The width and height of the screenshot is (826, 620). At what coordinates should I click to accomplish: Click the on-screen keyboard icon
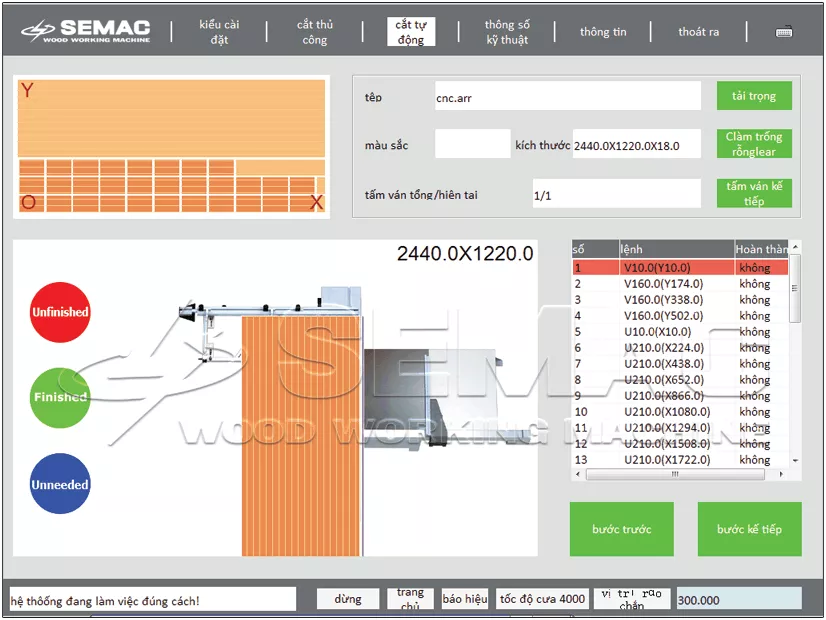(x=784, y=32)
